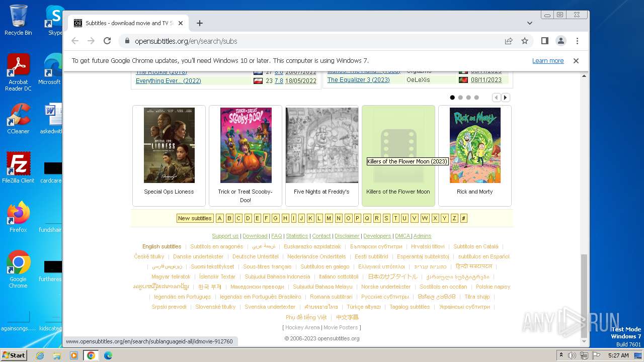Viewport: 644px width, 362px height.
Task: Open Developers footer link
Action: (x=377, y=236)
